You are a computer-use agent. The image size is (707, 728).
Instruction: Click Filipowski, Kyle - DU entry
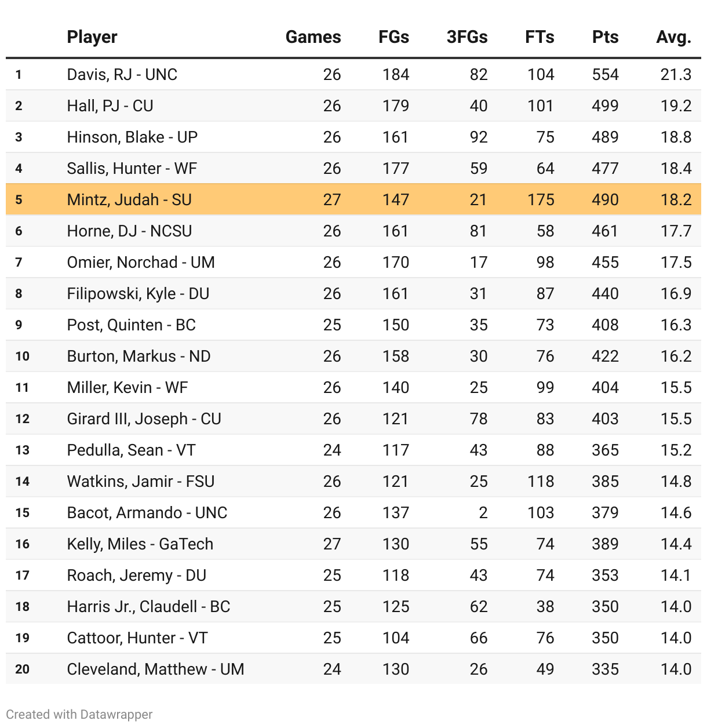(x=138, y=293)
